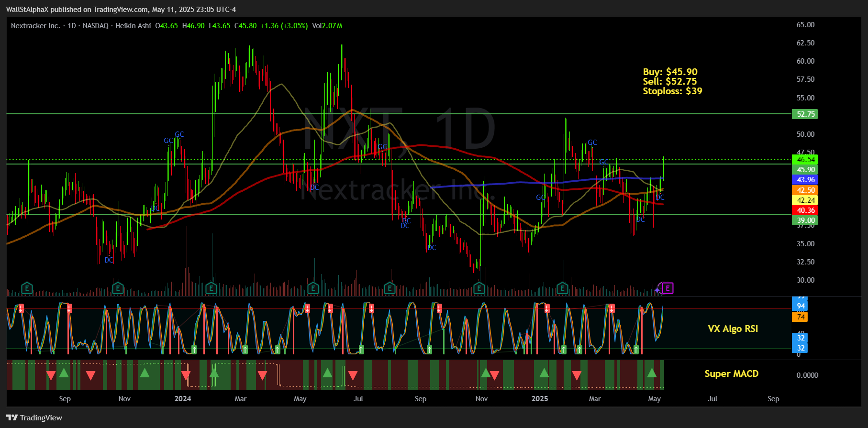This screenshot has height=428, width=868.
Task: Click the change value +1.36 (+3.05%)
Action: point(284,26)
